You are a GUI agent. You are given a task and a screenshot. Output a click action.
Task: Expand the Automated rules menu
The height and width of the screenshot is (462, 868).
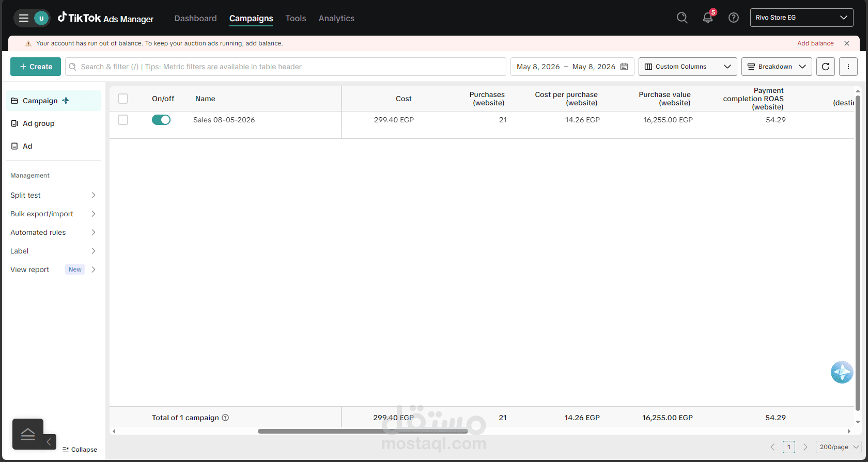tap(53, 232)
